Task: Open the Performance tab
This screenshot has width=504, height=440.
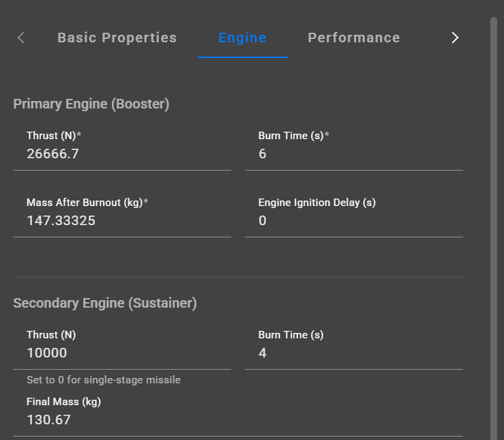Action: pos(354,38)
